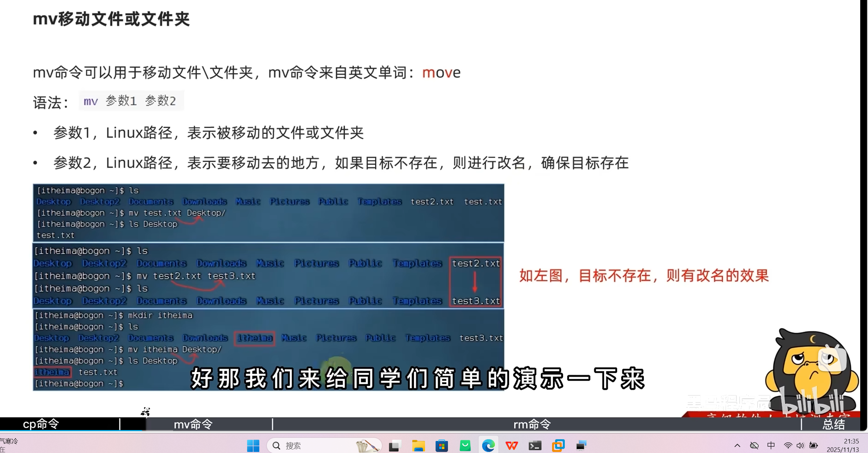Switch to Microsoft Edge browser
The height and width of the screenshot is (453, 868).
coord(488,446)
